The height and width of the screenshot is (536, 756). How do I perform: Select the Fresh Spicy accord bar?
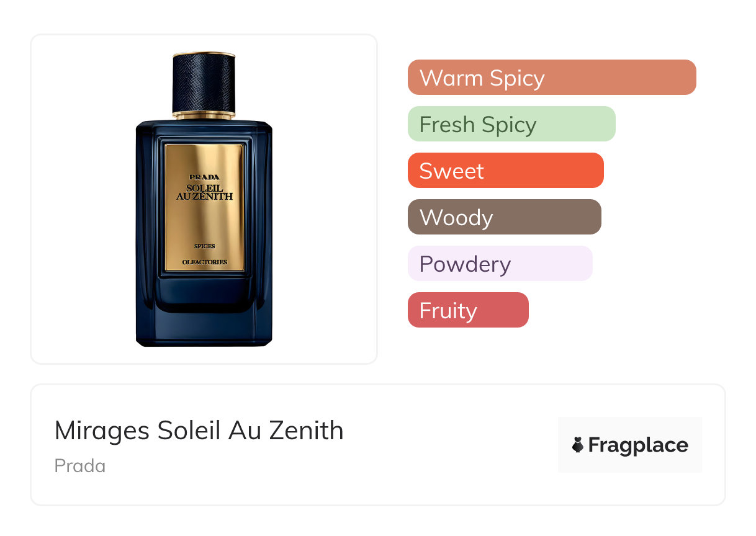(x=511, y=124)
